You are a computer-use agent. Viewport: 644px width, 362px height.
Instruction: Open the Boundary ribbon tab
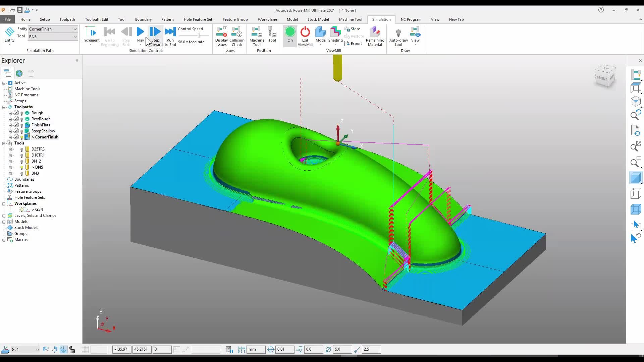(143, 19)
